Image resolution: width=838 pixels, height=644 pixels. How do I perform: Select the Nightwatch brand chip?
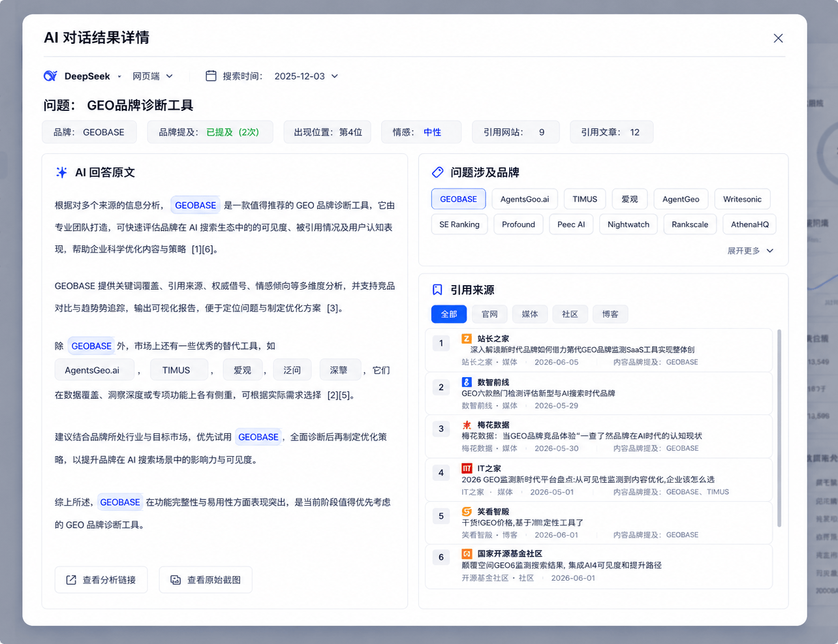[x=628, y=224]
